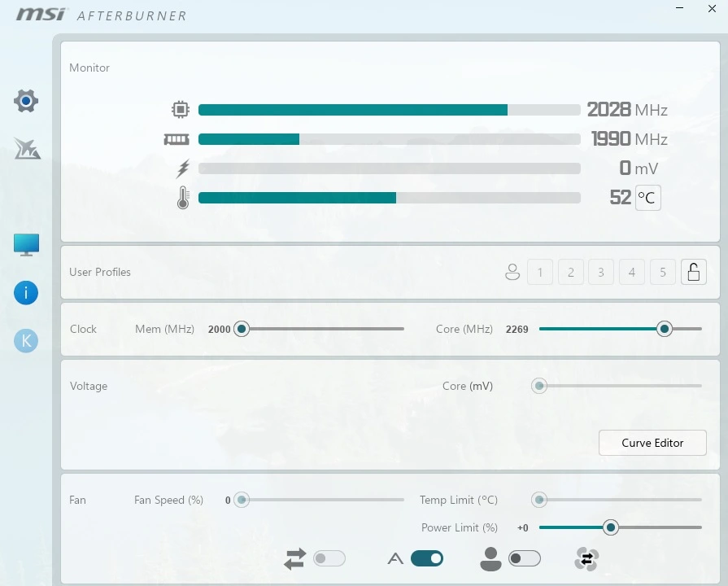This screenshot has height=586, width=728.
Task: Click the Mem (MHz) clock slider handle
Action: [x=242, y=329]
